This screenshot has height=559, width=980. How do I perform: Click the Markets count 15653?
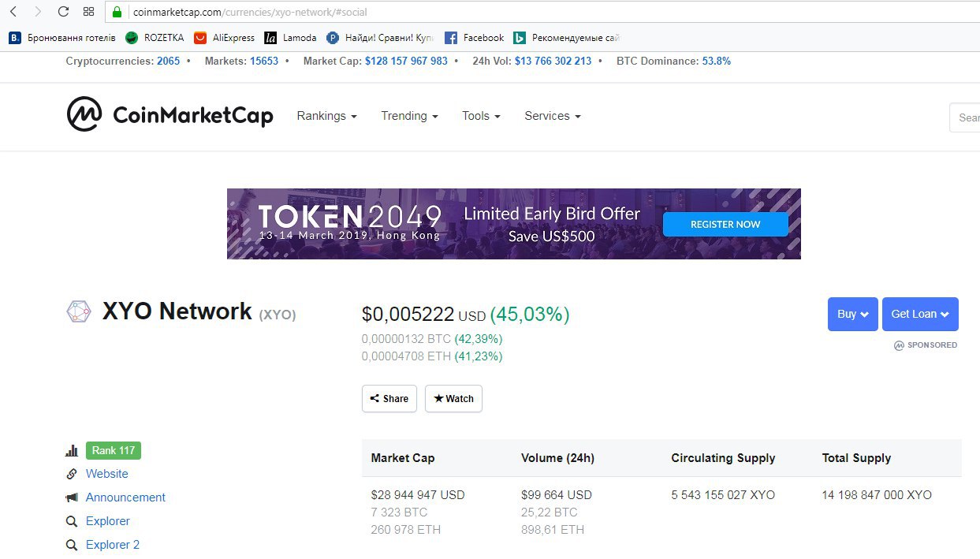264,61
